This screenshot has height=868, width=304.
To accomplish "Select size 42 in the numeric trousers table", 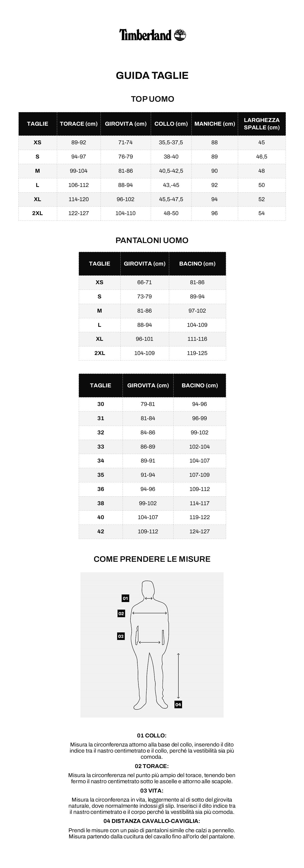I will (x=101, y=531).
